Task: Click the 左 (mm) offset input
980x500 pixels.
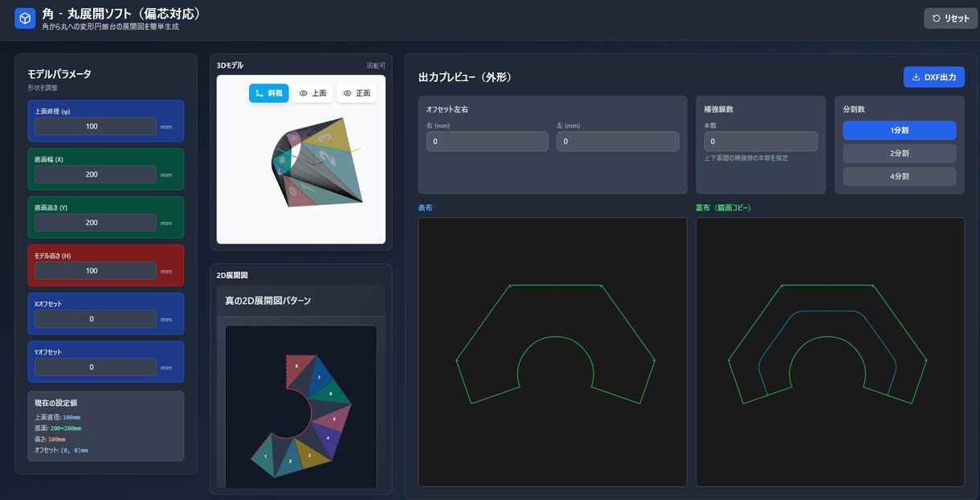Action: [618, 141]
